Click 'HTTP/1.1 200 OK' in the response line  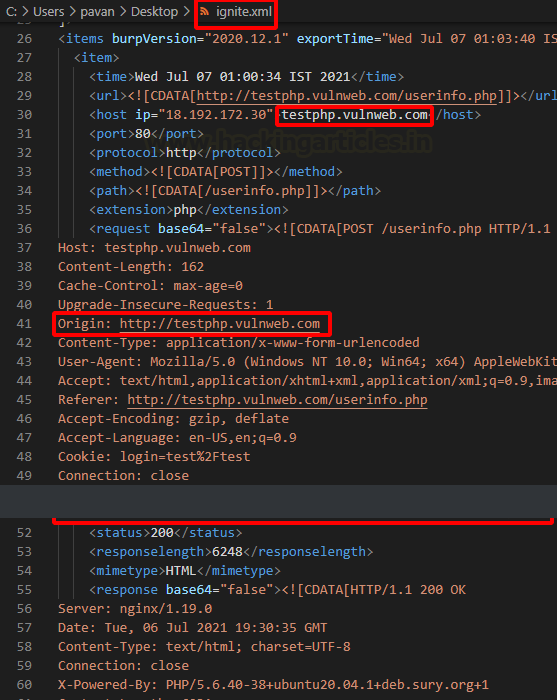(x=408, y=590)
